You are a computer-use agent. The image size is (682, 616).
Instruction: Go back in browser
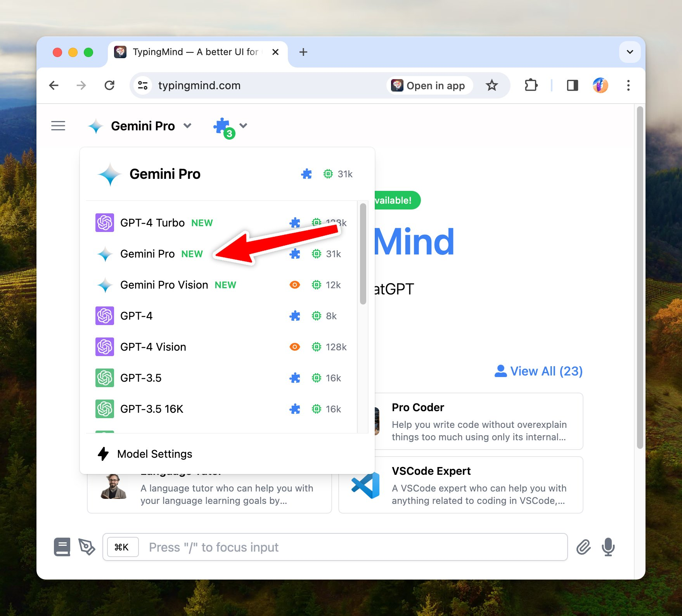(x=54, y=85)
